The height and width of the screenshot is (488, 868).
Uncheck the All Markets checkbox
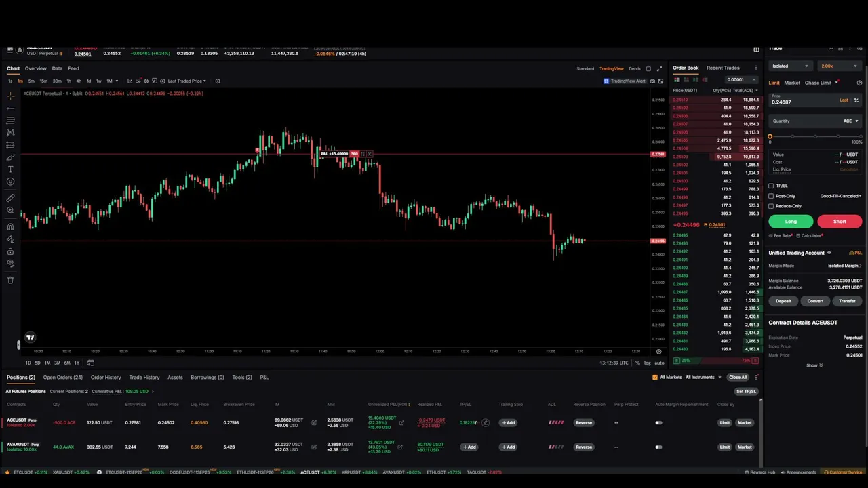point(655,378)
